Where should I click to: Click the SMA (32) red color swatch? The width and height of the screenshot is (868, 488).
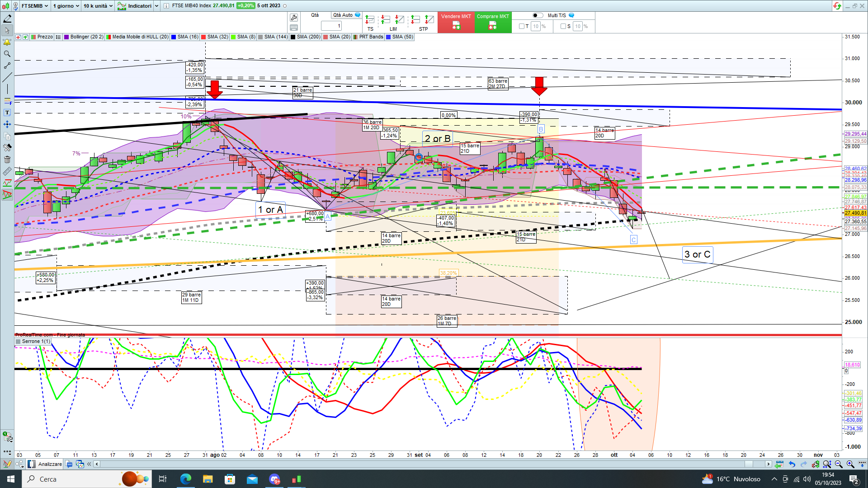[x=203, y=37]
